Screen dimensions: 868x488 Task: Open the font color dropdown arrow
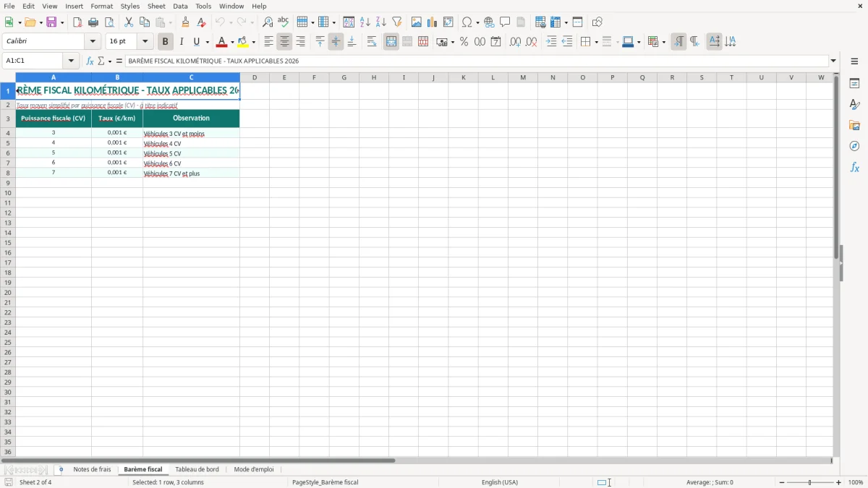232,43
